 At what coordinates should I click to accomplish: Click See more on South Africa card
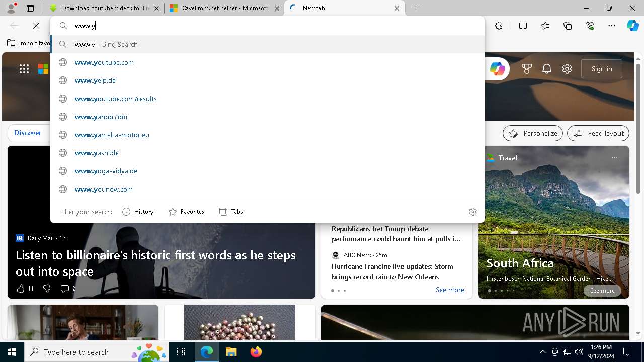click(x=602, y=291)
